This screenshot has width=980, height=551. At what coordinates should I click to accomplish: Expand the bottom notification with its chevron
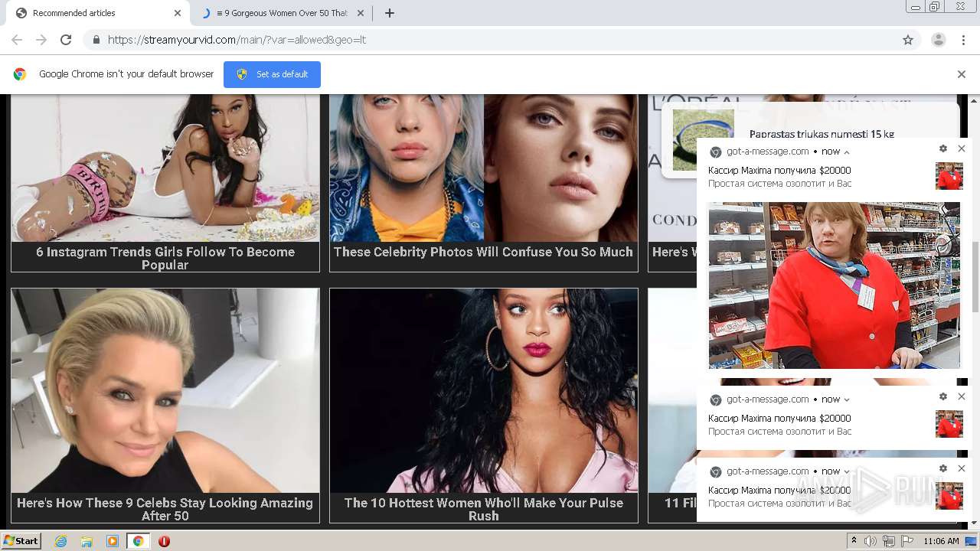point(847,471)
